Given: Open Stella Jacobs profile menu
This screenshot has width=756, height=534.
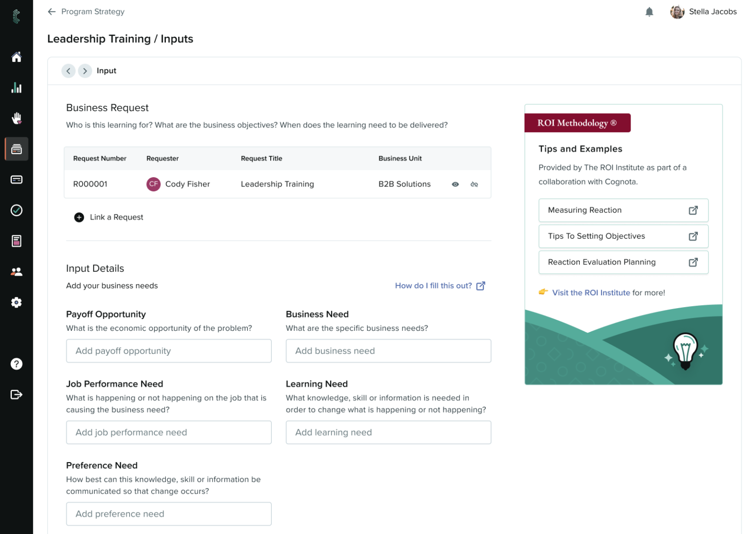Looking at the screenshot, I should coord(703,12).
